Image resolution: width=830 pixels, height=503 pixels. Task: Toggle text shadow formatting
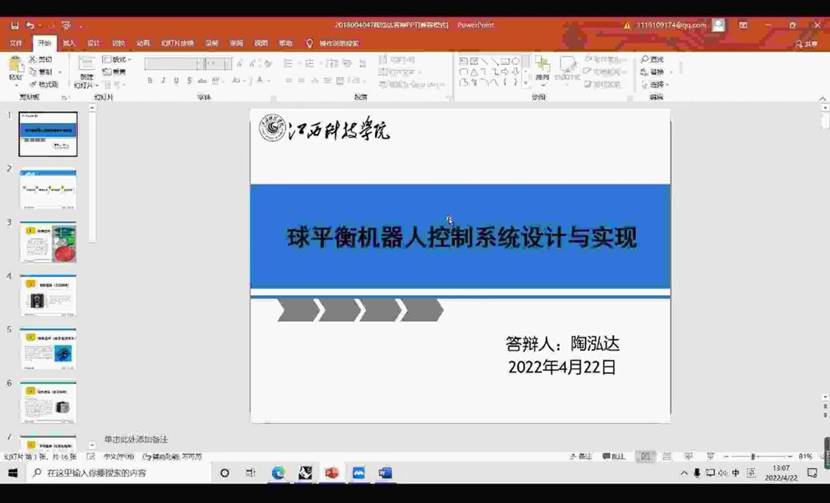(x=189, y=80)
